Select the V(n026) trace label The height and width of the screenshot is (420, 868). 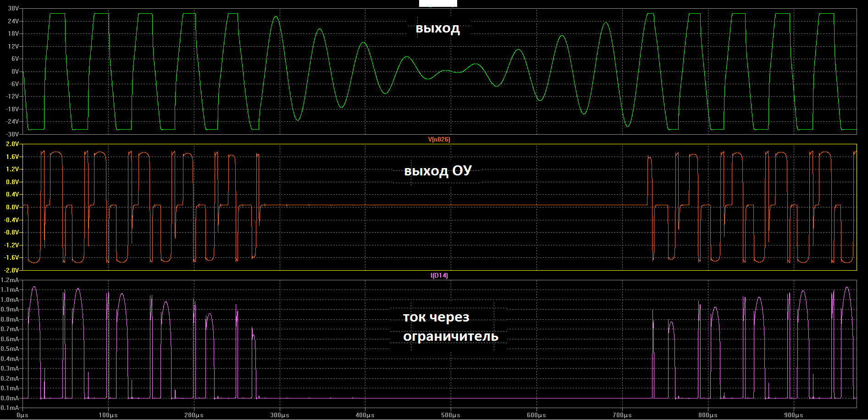click(x=439, y=139)
